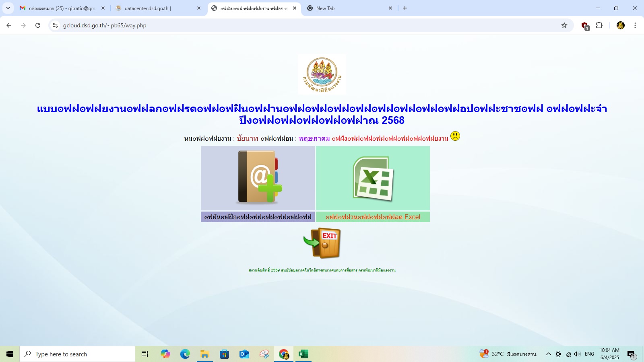
Task: View site information icon in address bar
Action: tap(55, 25)
